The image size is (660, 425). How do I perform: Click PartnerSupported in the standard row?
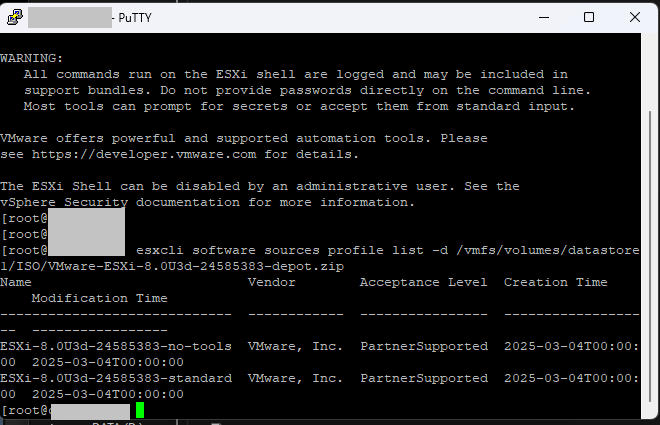pyautogui.click(x=424, y=378)
